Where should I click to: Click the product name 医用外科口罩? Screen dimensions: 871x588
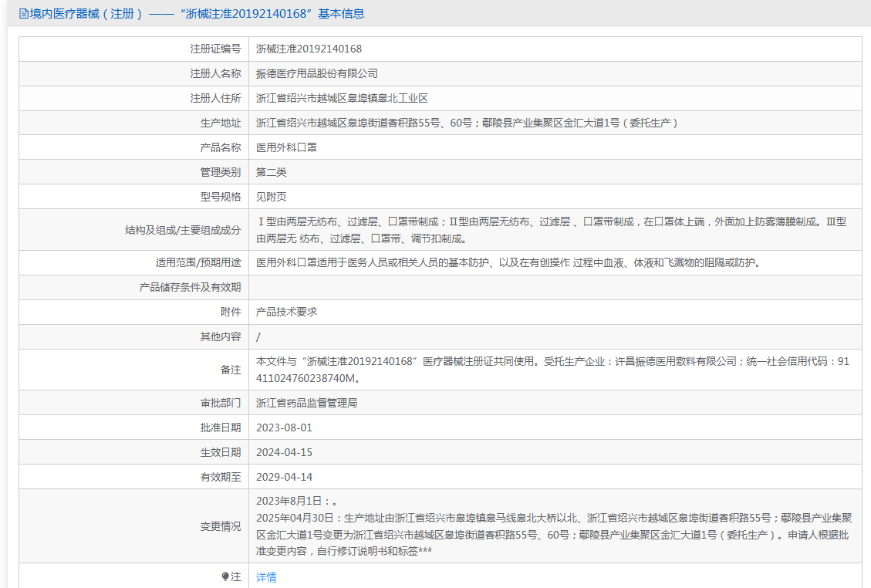tap(286, 147)
